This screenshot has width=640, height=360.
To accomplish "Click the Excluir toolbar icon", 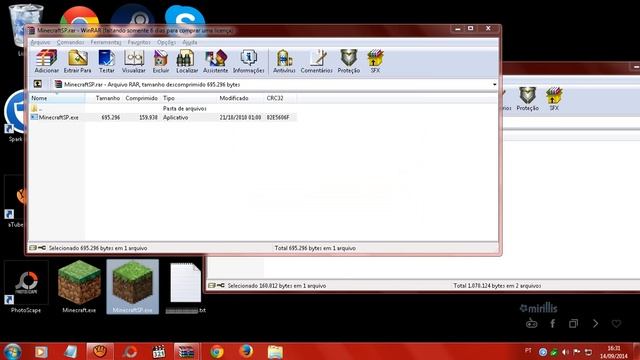I will click(x=161, y=61).
